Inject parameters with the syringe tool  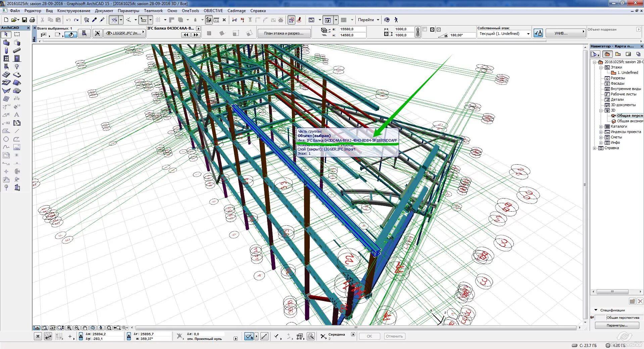[x=102, y=20]
